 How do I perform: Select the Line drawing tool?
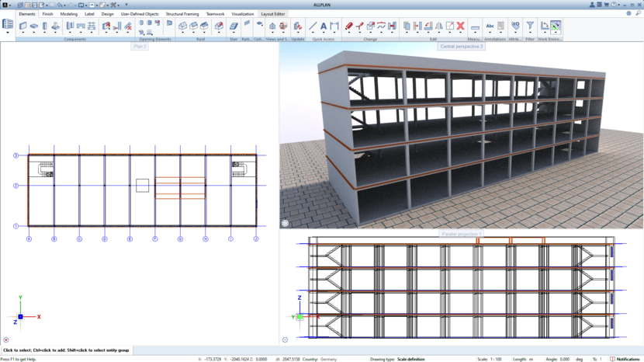point(313,26)
